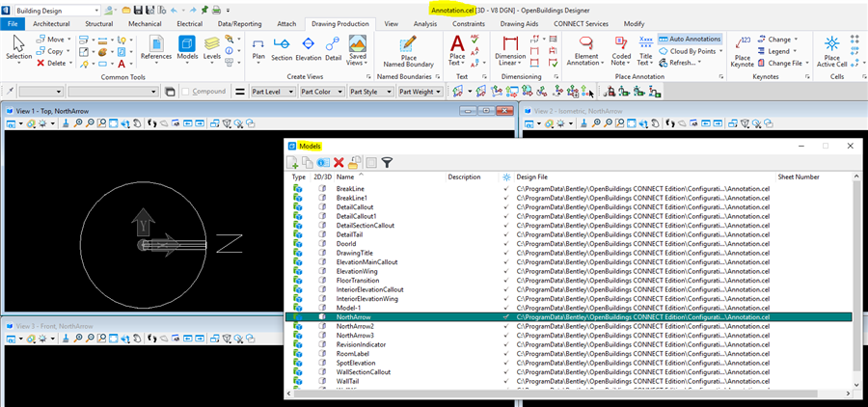Viewport: 868px width, 407px height.
Task: Click Place Keynote tool
Action: point(743,51)
